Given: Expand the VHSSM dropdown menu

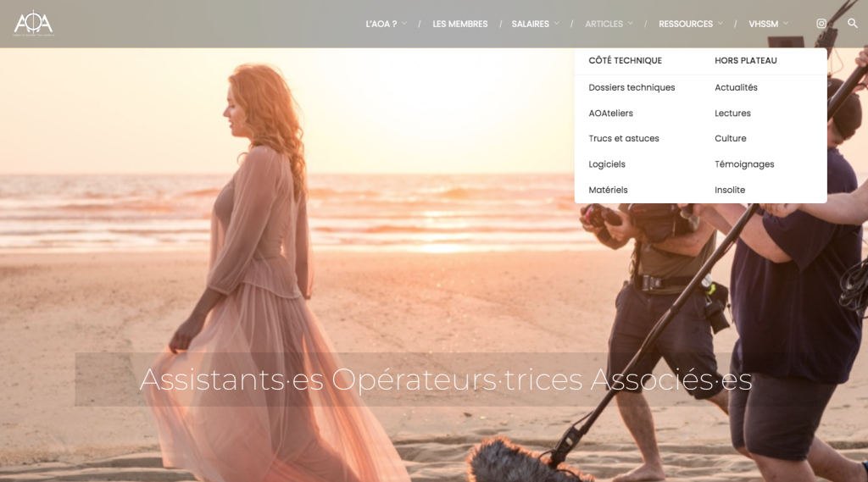Looking at the screenshot, I should coord(768,24).
